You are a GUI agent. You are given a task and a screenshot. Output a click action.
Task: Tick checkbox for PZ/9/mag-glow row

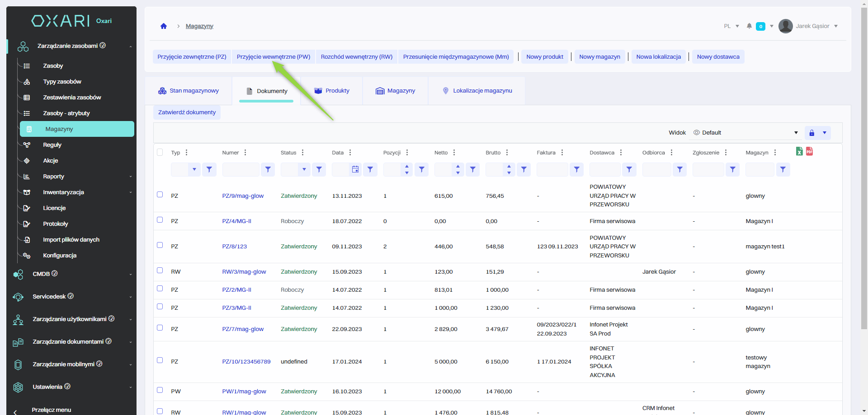pyautogui.click(x=160, y=195)
